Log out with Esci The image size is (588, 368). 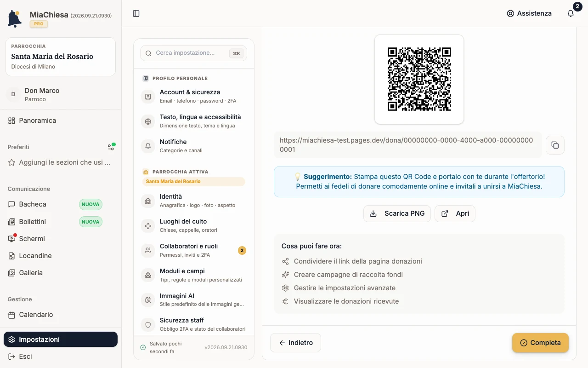[61, 356]
